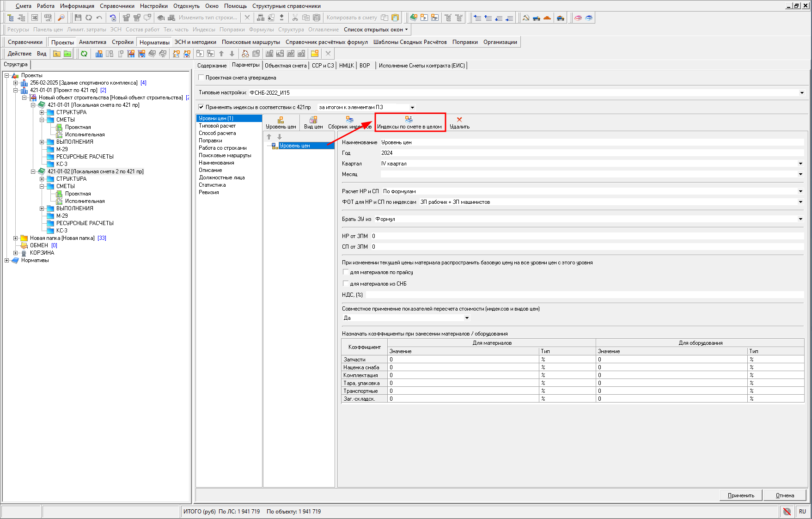The width and height of the screenshot is (812, 519).
Task: Click the 'Год' input field
Action: [x=592, y=153]
